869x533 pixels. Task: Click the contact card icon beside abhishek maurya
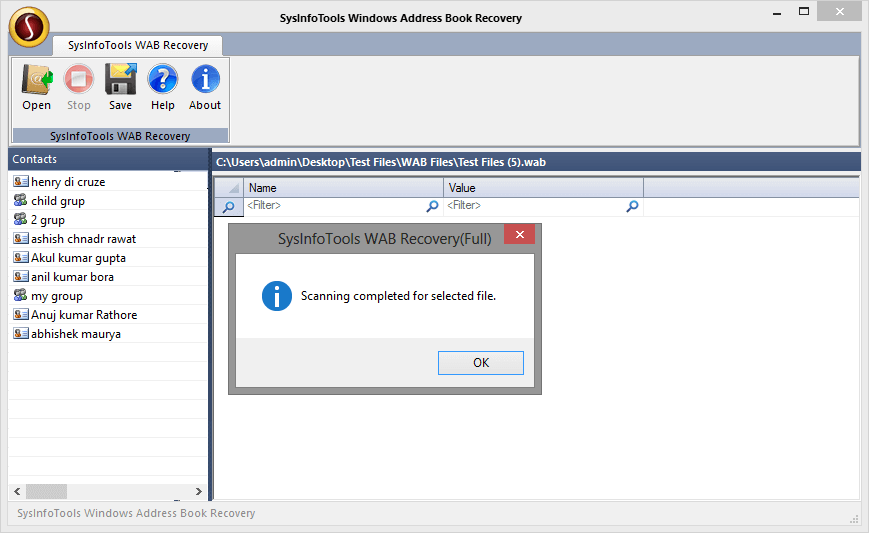click(21, 333)
